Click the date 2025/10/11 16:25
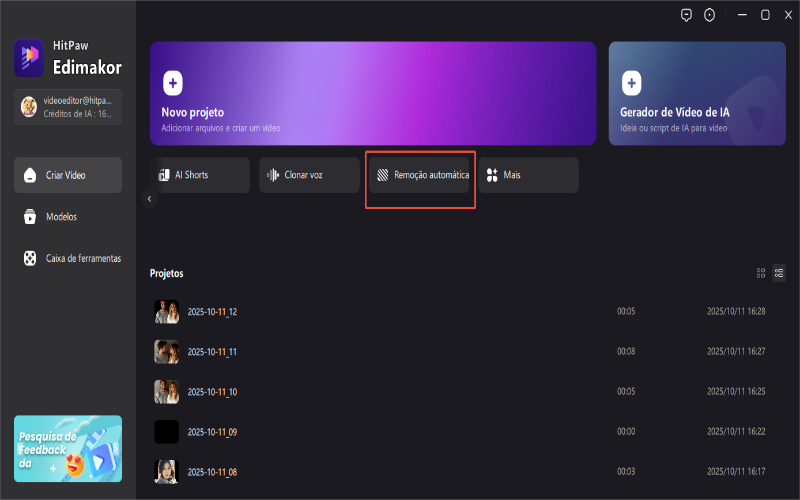 736,391
